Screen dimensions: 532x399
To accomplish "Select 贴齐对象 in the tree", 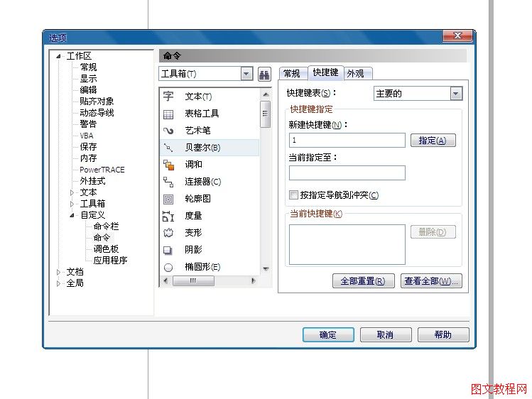I will [x=97, y=102].
